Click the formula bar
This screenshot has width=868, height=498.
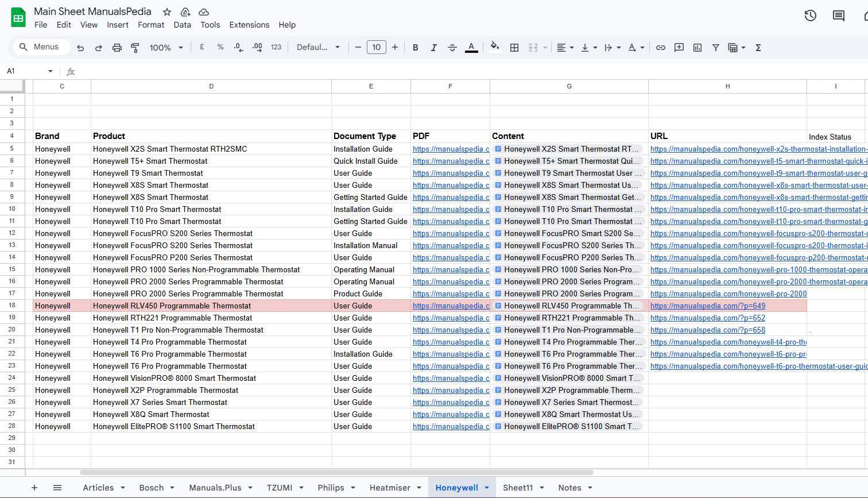coord(471,71)
